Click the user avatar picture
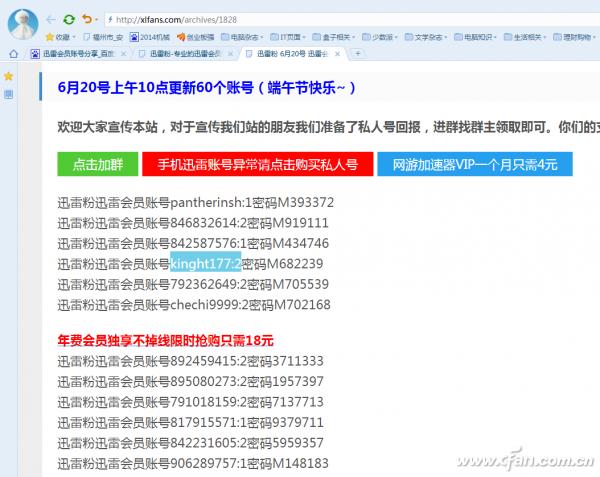 [x=23, y=24]
